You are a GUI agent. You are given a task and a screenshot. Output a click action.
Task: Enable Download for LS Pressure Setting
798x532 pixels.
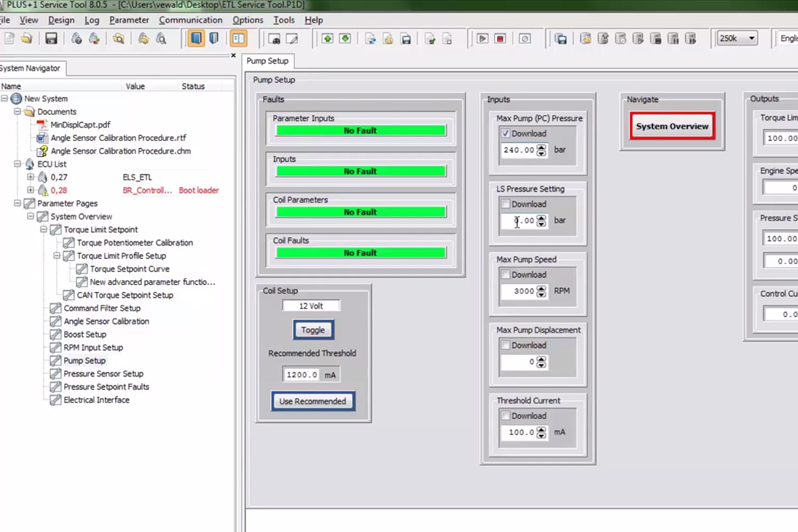click(x=505, y=204)
